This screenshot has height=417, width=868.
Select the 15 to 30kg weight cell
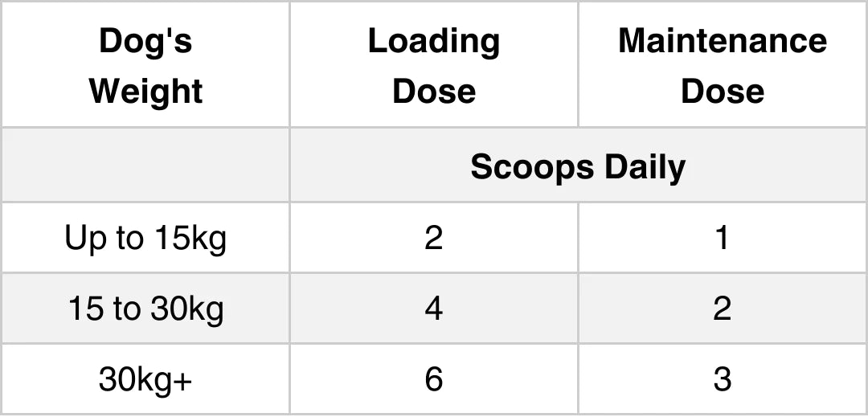(145, 309)
